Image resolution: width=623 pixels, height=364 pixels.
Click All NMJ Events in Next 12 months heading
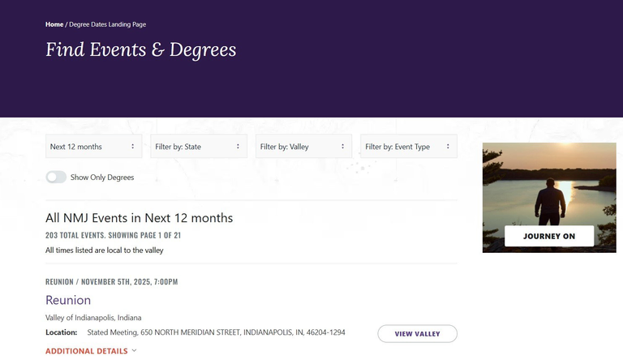coord(139,218)
